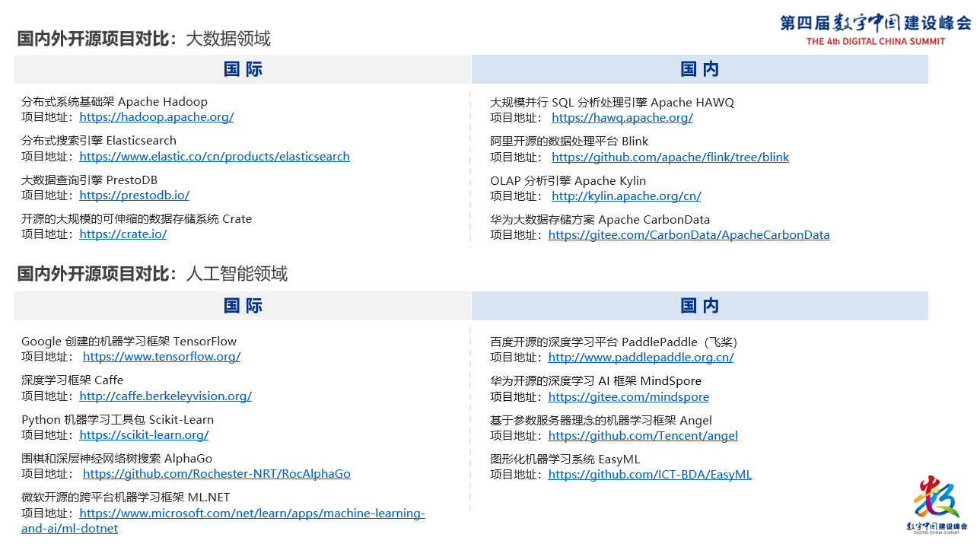Click the ML.NET description line
Image resolution: width=980 pixels, height=547 pixels.
point(126,498)
